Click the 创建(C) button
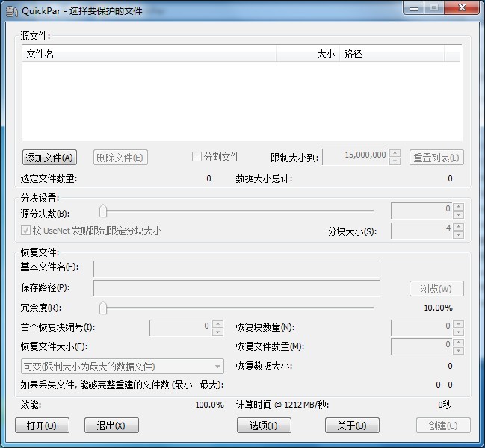Screen dimensions: 485x448 point(443,426)
